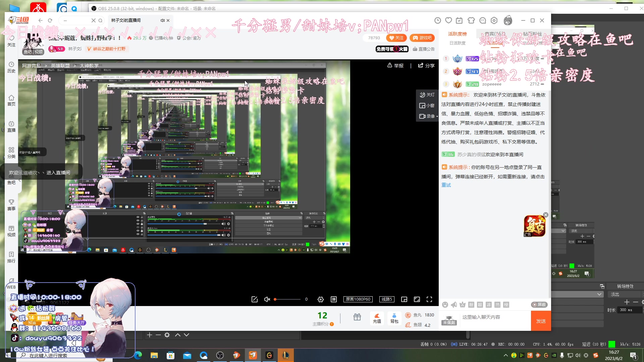644x362 pixels.
Task: Click the 充值 recharge shark icon
Action: (377, 318)
